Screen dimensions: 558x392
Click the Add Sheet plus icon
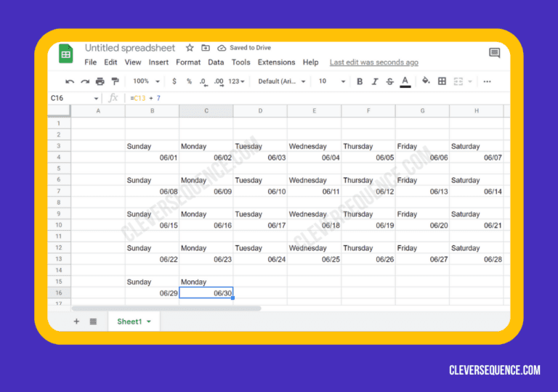click(76, 322)
